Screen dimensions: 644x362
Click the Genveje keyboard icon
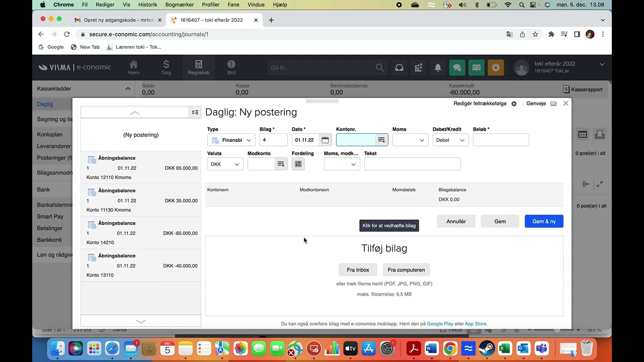553,104
